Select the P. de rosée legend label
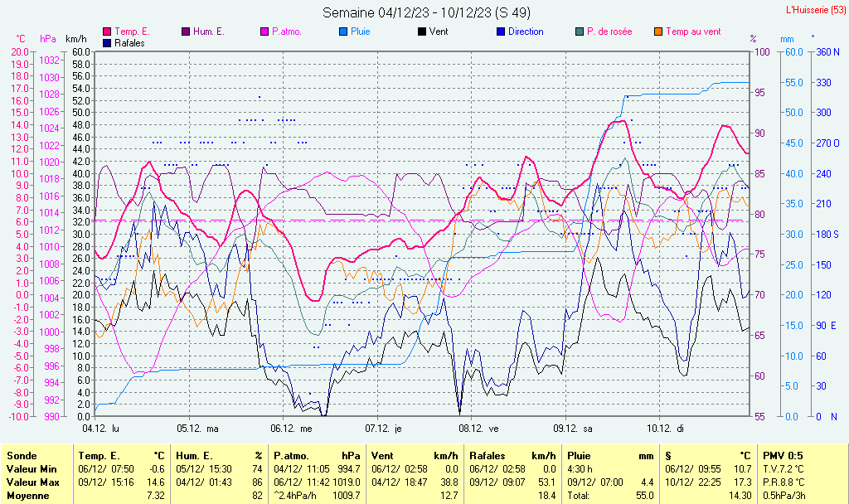849x504 pixels. click(609, 32)
